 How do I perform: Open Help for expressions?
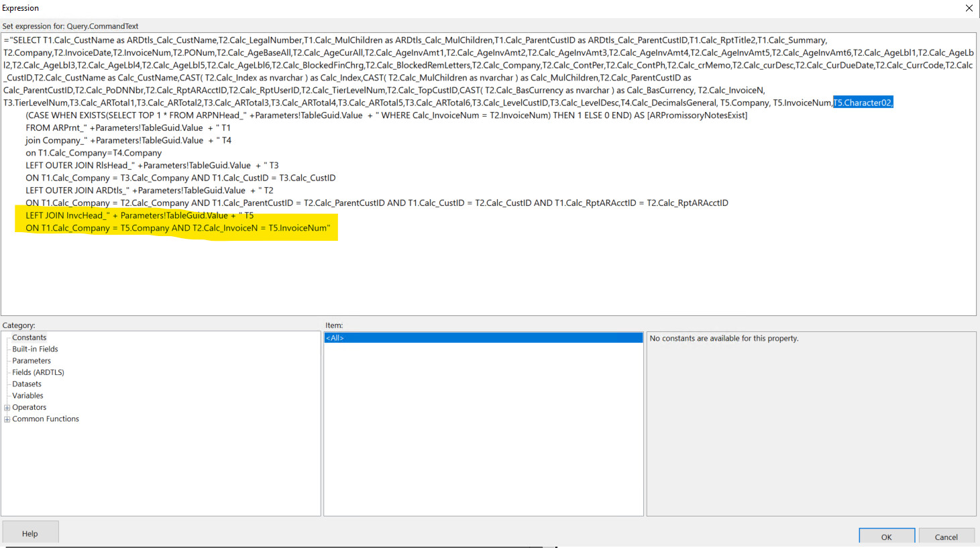pyautogui.click(x=30, y=533)
